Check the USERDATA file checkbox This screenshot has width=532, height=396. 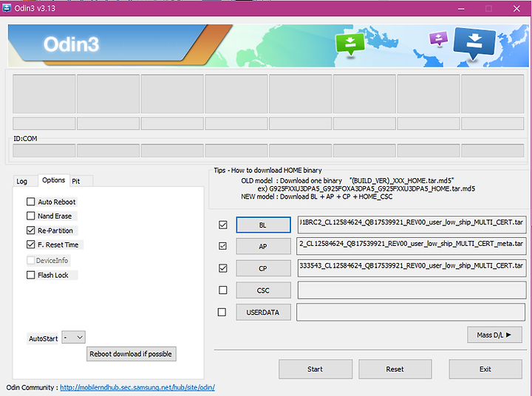(x=222, y=312)
